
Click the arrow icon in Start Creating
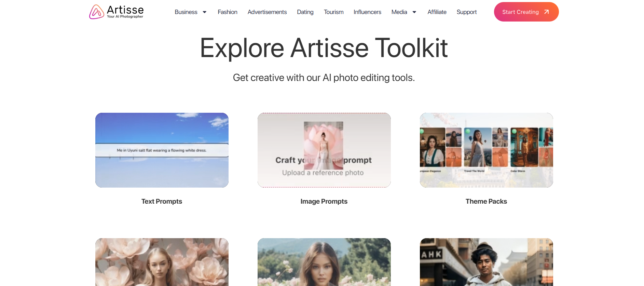click(x=546, y=12)
